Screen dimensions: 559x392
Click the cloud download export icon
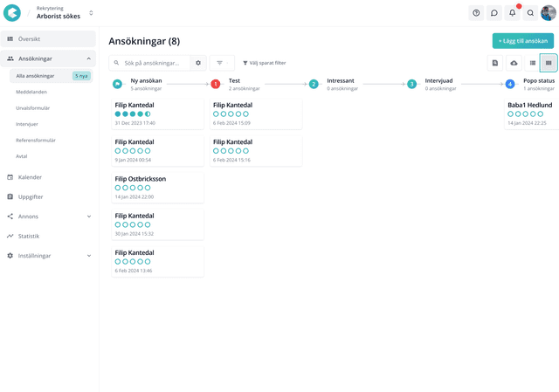(x=514, y=63)
